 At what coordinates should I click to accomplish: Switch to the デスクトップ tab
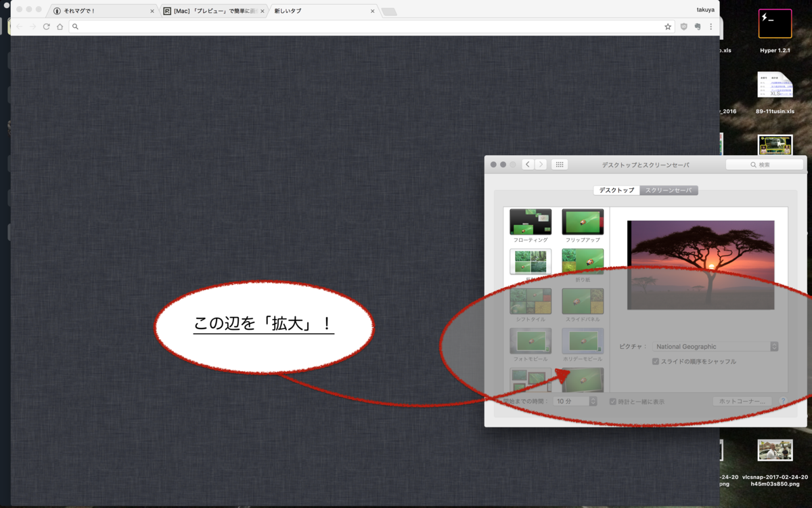(616, 190)
